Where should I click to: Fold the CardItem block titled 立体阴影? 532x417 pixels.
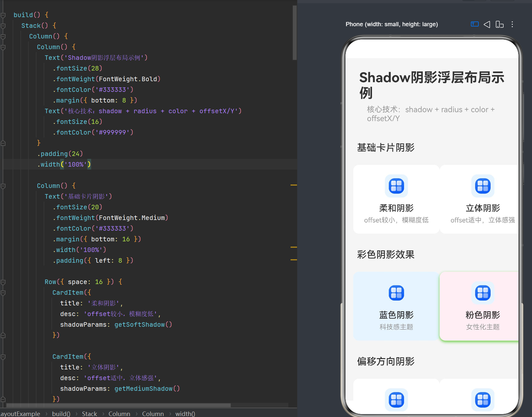click(x=3, y=357)
